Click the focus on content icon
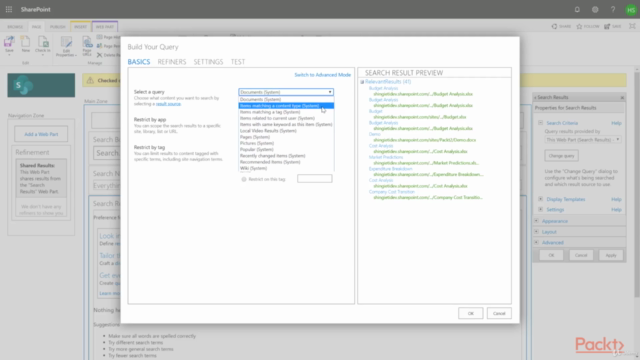The height and width of the screenshot is (360, 640). [632, 26]
